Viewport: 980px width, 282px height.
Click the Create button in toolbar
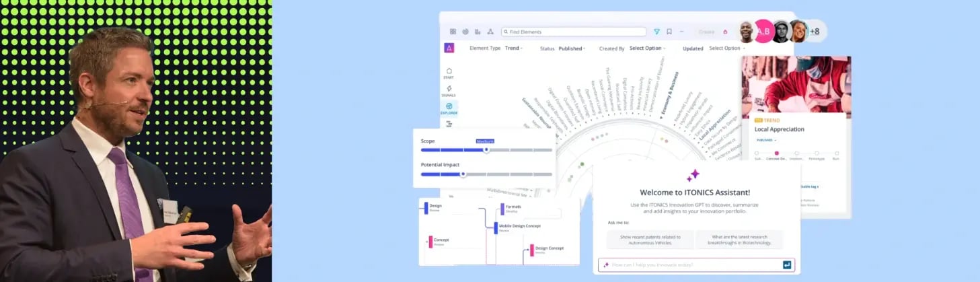[x=706, y=32]
